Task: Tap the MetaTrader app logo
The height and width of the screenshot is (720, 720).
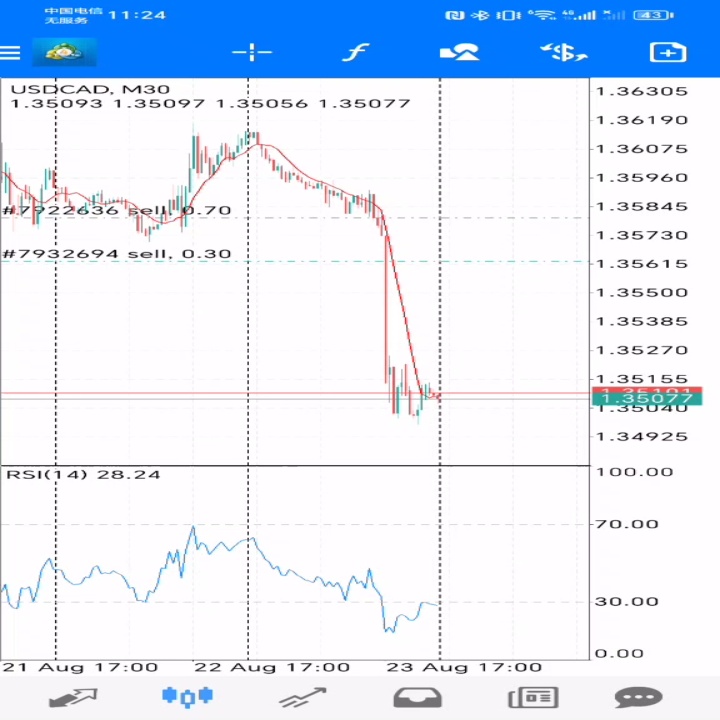Action: point(64,52)
